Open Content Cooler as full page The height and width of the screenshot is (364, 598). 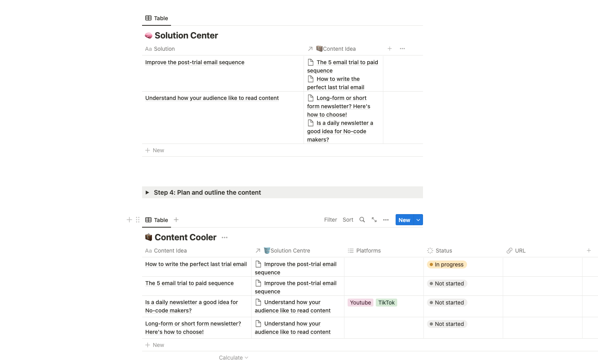point(374,220)
